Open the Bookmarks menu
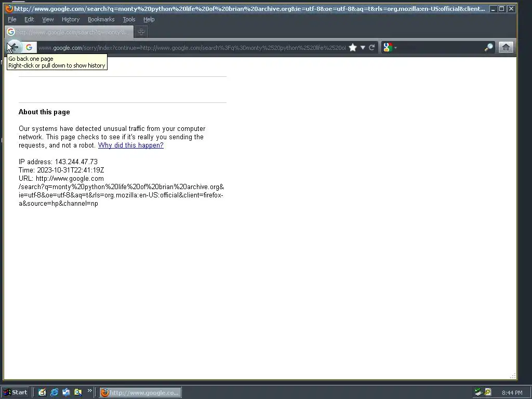 pos(101,19)
